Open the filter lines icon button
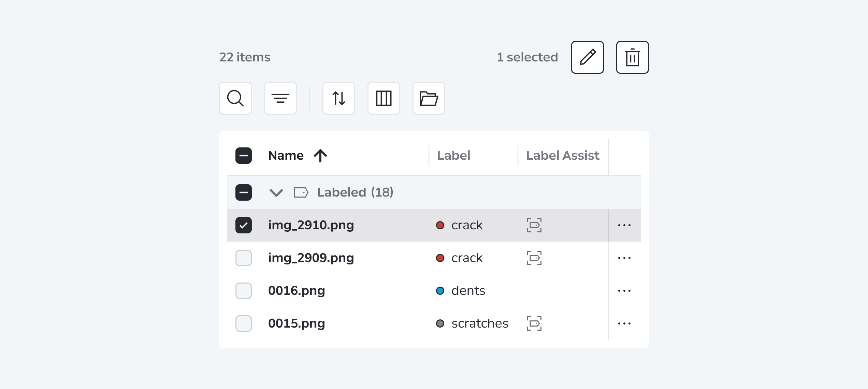This screenshot has width=868, height=389. (280, 98)
